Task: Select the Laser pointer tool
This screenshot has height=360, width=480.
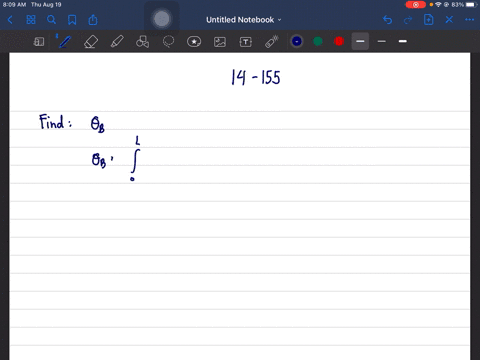Action: point(272,42)
